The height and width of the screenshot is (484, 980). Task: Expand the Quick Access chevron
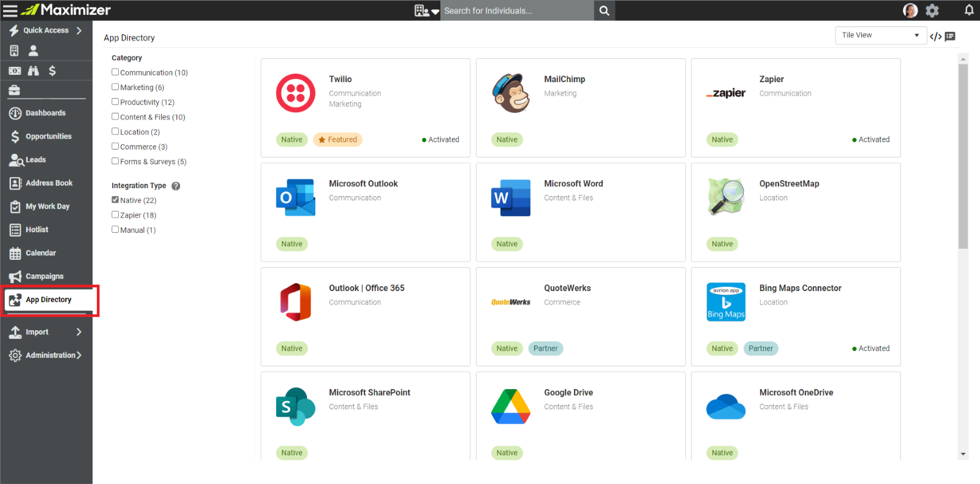click(x=79, y=30)
